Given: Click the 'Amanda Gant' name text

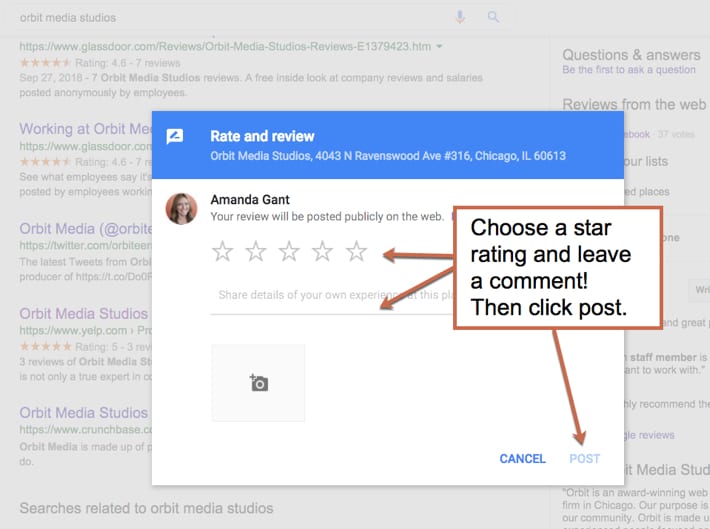Looking at the screenshot, I should (250, 200).
